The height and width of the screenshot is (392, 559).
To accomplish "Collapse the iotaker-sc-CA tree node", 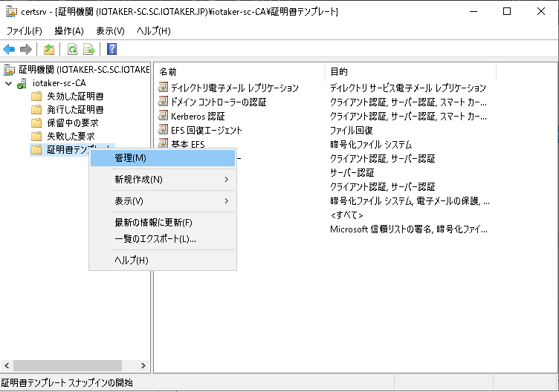I will [x=8, y=83].
